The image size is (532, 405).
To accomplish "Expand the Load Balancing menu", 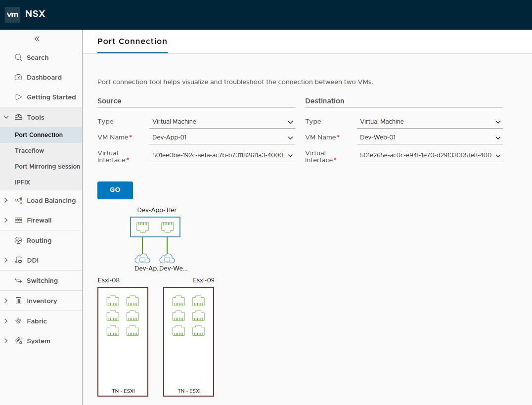I will pos(6,201).
